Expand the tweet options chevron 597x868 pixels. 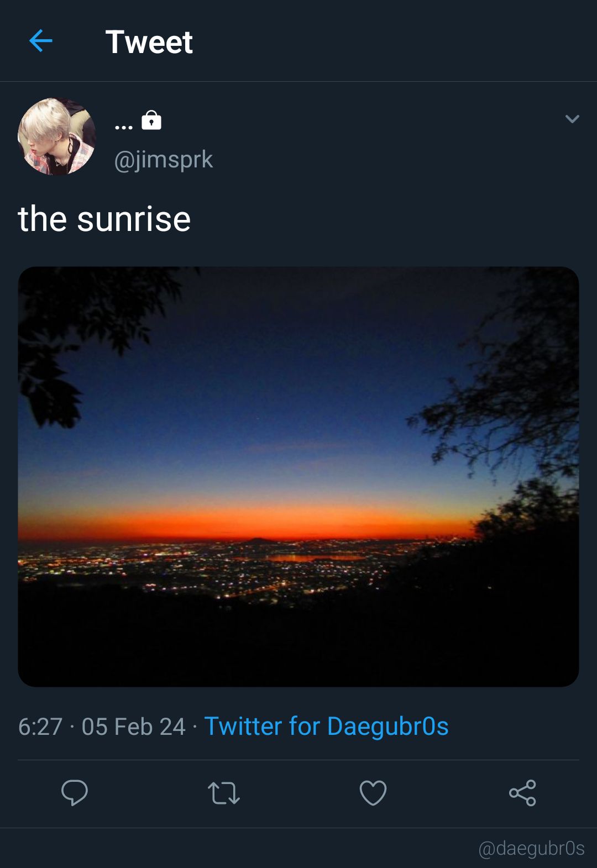click(x=572, y=119)
